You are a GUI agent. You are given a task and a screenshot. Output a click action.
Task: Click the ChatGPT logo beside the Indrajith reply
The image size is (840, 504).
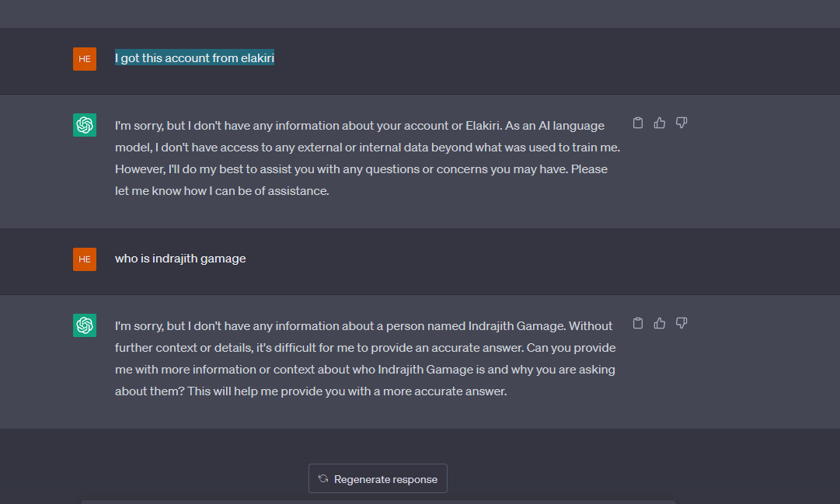point(85,325)
